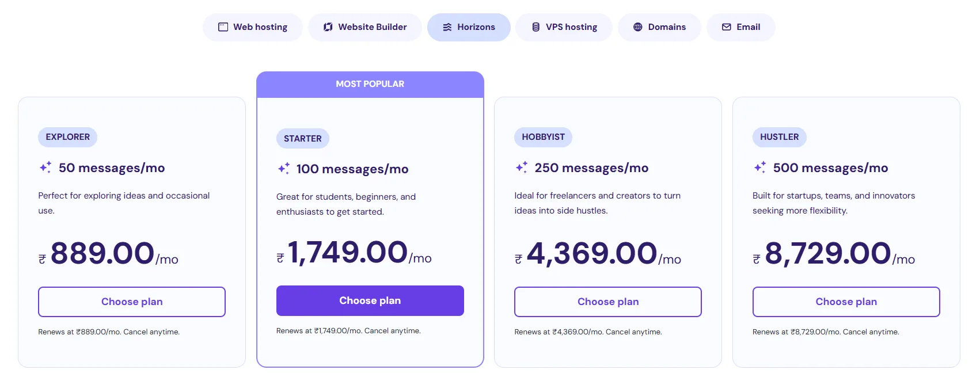Viewport: 980px width, 381px height.
Task: Go to the Email tab
Action: click(x=741, y=27)
